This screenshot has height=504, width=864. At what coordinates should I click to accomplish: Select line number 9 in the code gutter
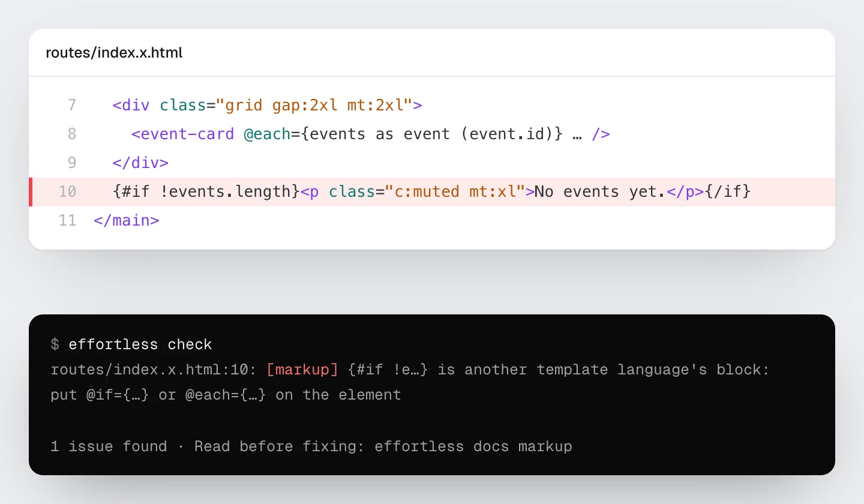tap(72, 163)
